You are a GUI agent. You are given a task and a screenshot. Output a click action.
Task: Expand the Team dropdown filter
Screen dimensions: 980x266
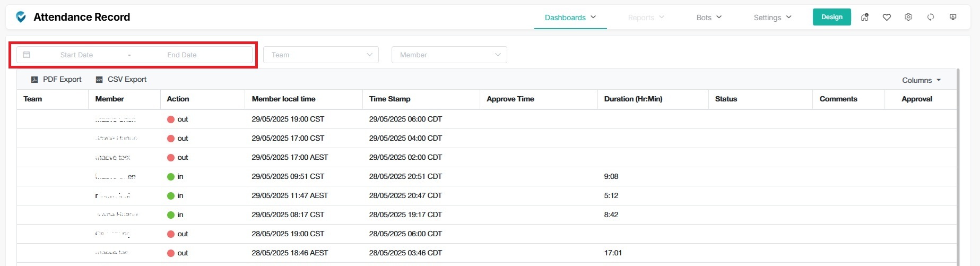320,55
